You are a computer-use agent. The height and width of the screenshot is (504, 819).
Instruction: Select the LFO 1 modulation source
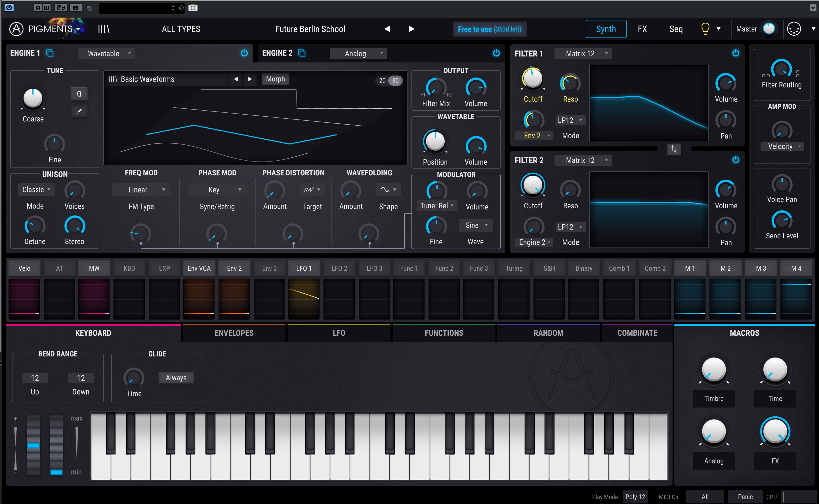[304, 268]
